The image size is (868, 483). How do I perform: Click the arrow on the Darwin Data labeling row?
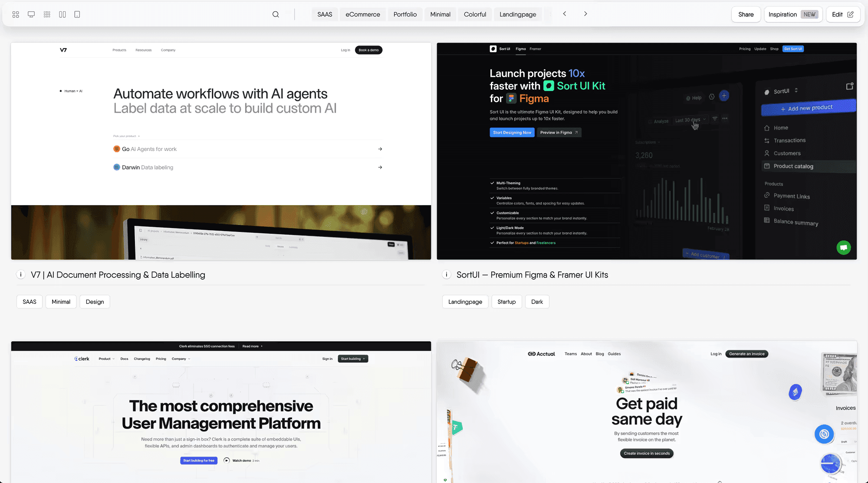[380, 167]
